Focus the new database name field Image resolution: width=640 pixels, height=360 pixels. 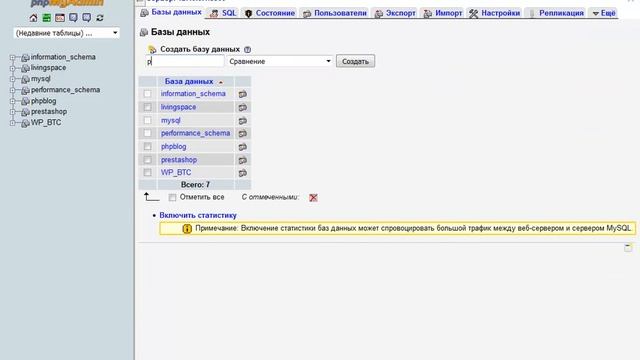pyautogui.click(x=185, y=61)
